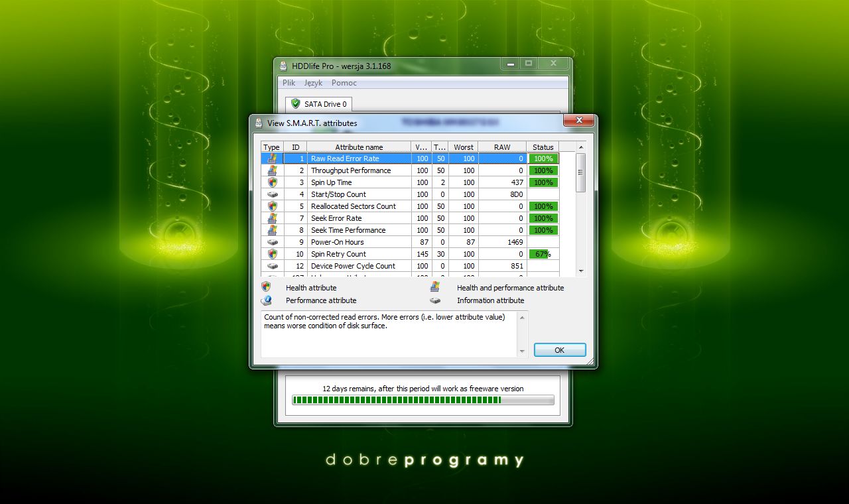849x504 pixels.
Task: Sort by the Attribute name column header
Action: pos(359,147)
